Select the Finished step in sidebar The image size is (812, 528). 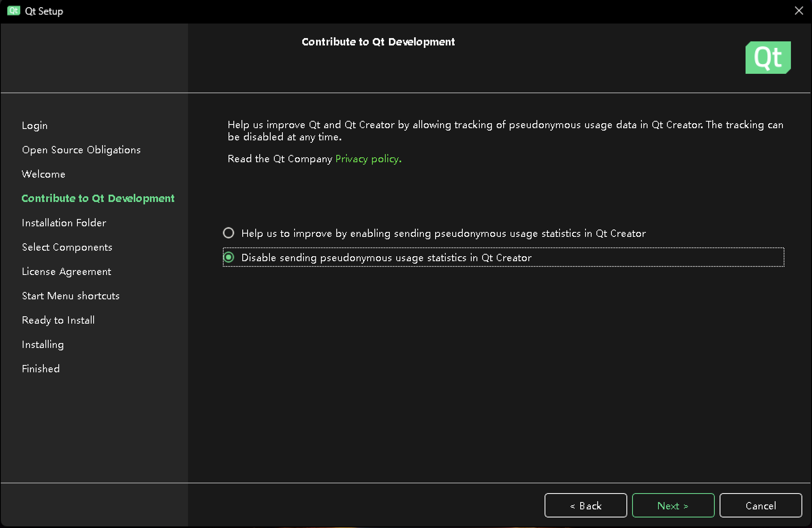point(40,369)
